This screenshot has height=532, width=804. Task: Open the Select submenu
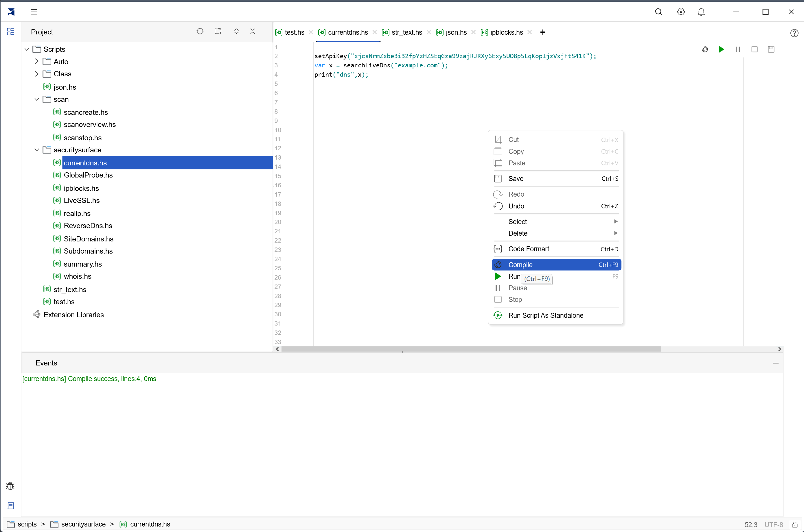(x=556, y=221)
